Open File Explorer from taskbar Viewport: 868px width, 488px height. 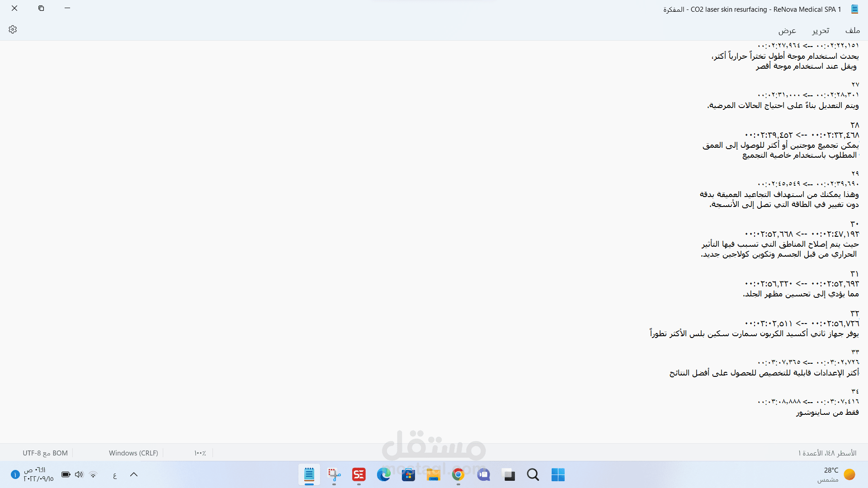[x=433, y=475]
